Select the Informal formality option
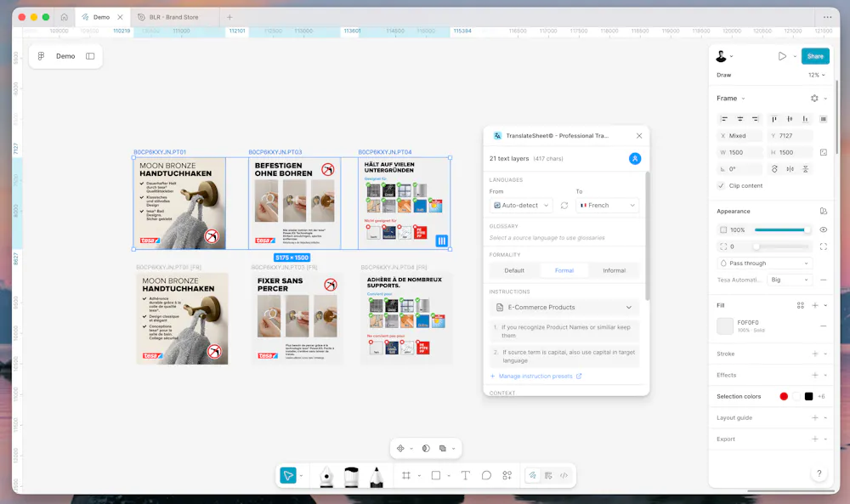This screenshot has height=504, width=850. point(614,270)
